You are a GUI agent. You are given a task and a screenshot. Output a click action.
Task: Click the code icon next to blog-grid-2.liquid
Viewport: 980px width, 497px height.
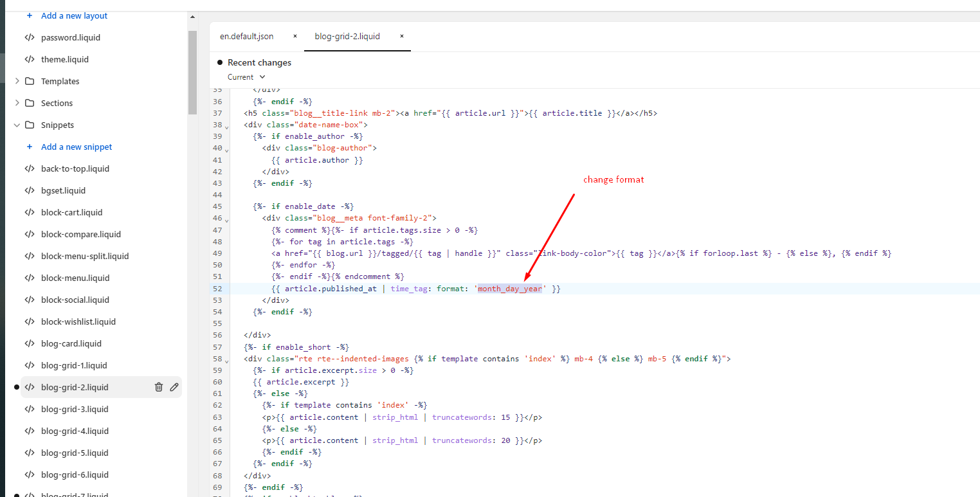[30, 387]
